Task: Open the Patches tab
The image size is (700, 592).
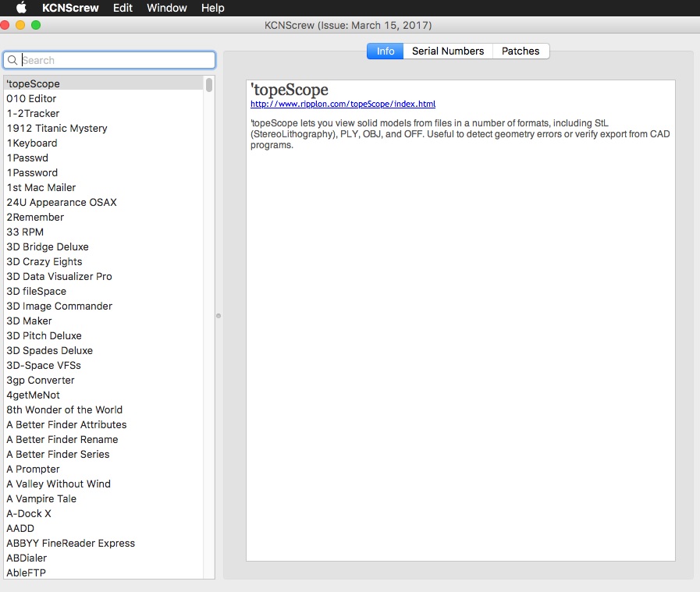Action: coord(521,51)
